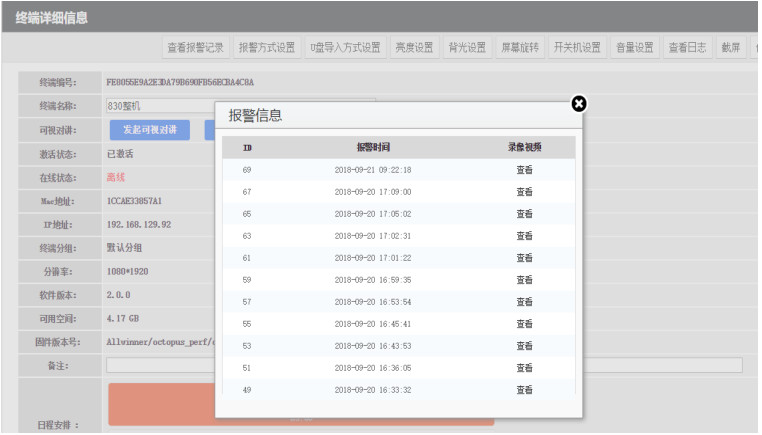Image resolution: width=762 pixels, height=435 pixels.
Task: View recording for alarm ID 57
Action: coord(524,302)
